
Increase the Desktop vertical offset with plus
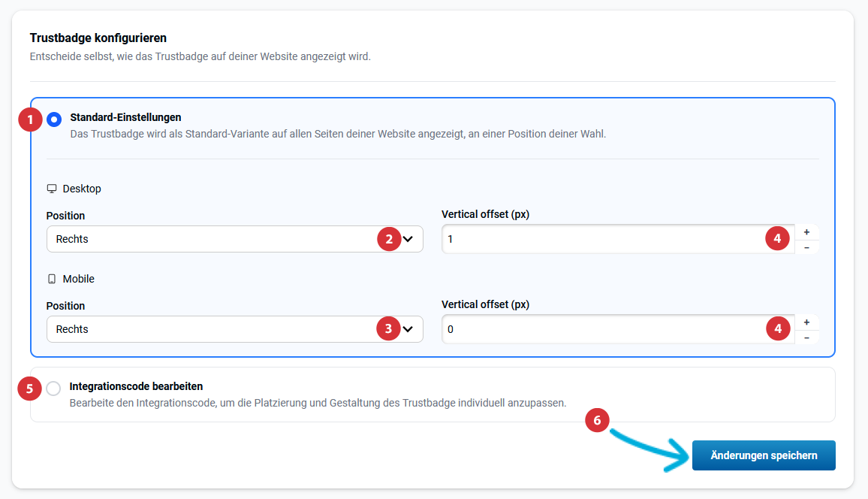(x=806, y=232)
